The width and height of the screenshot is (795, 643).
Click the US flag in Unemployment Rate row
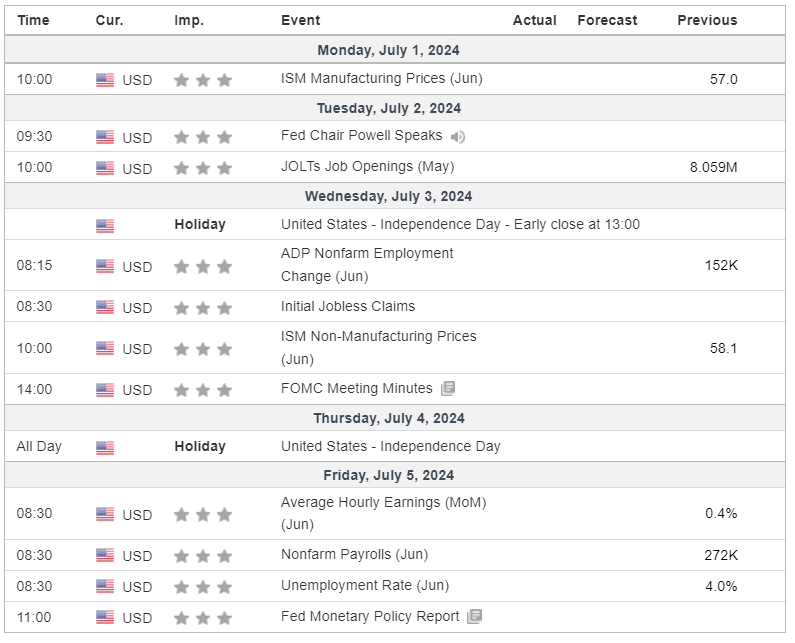105,586
